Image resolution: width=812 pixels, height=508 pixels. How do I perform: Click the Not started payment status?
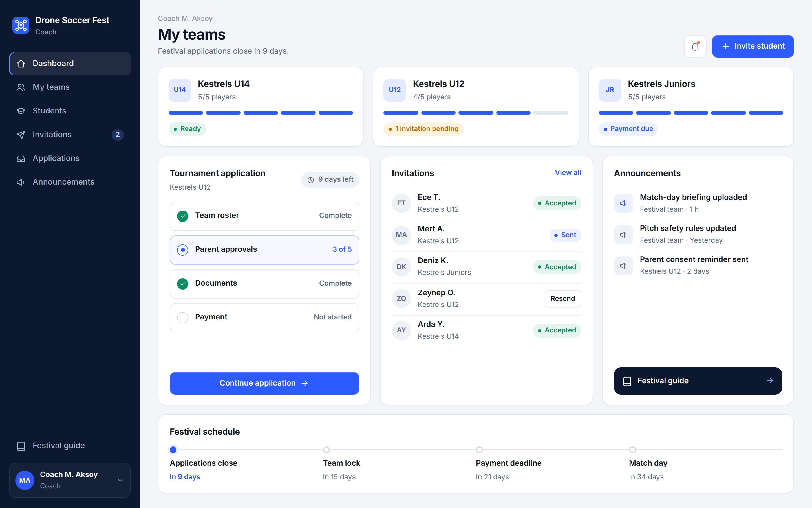tap(332, 317)
